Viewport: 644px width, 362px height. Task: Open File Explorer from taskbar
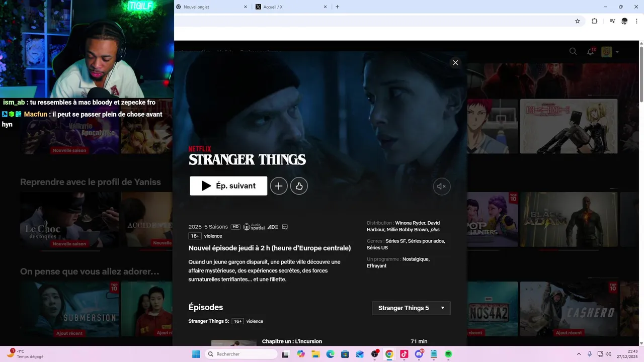click(x=315, y=354)
